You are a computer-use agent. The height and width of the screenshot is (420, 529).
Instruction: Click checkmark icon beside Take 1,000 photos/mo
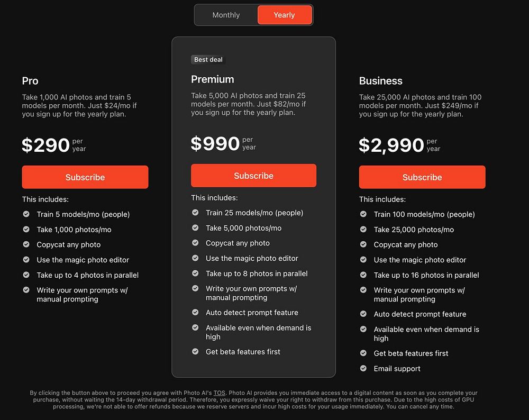click(26, 229)
